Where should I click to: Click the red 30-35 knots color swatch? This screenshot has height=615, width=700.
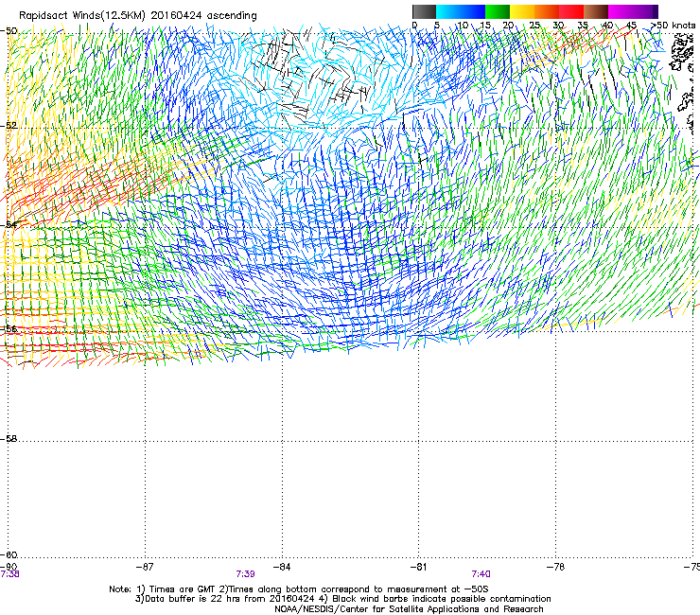point(571,11)
